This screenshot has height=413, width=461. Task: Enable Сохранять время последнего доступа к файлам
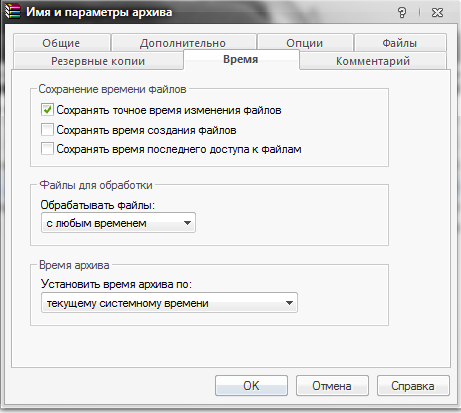47,149
